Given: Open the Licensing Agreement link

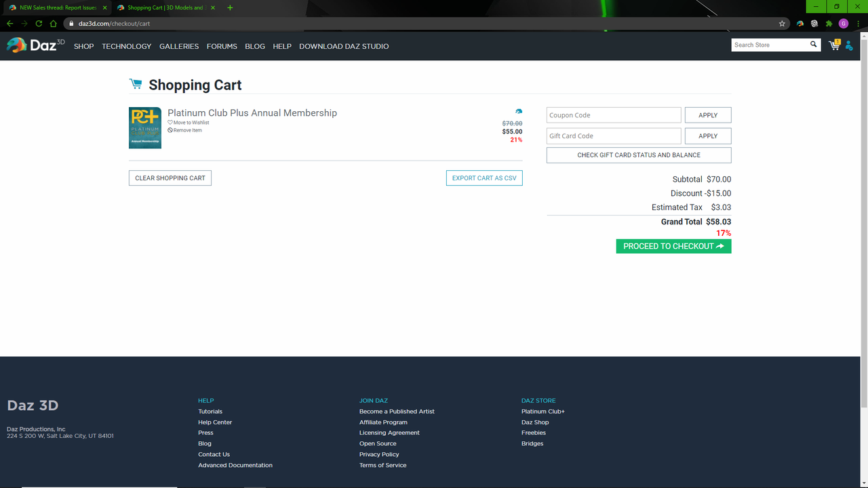Looking at the screenshot, I should 389,432.
